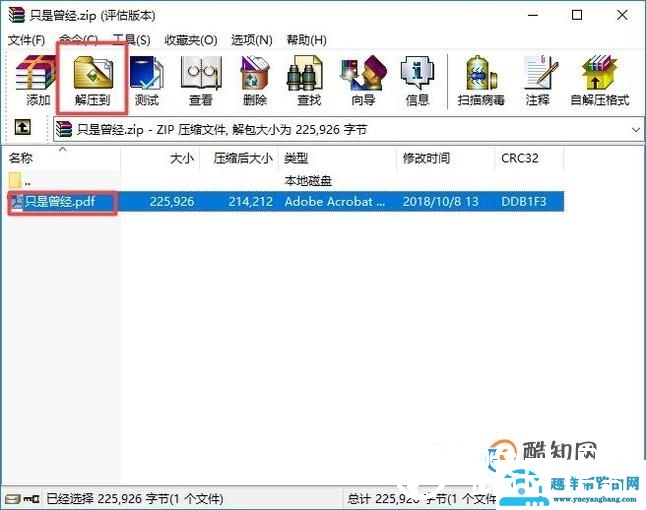Click the 添加 (Add) toolbar icon
646x510 pixels.
(37, 73)
